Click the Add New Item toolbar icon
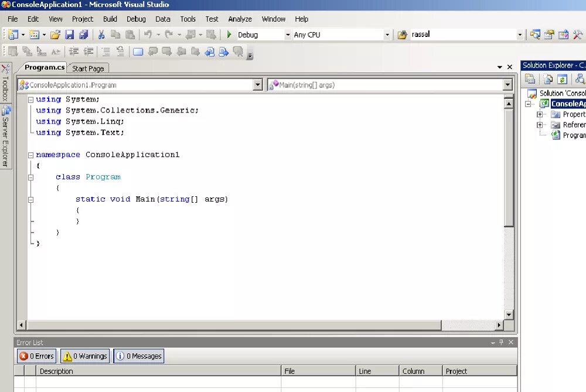Screen dimensions: 586x392 click(x=35, y=35)
